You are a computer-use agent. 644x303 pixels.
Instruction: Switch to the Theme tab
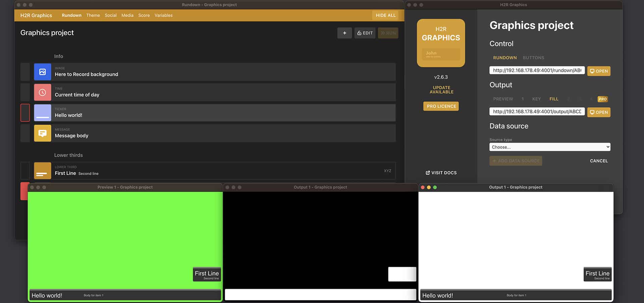pyautogui.click(x=93, y=15)
